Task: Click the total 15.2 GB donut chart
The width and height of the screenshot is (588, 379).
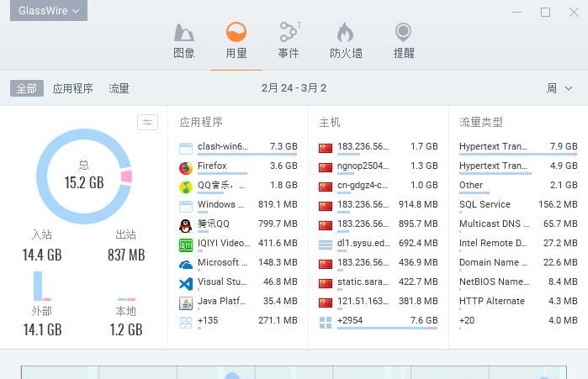Action: coord(84,176)
